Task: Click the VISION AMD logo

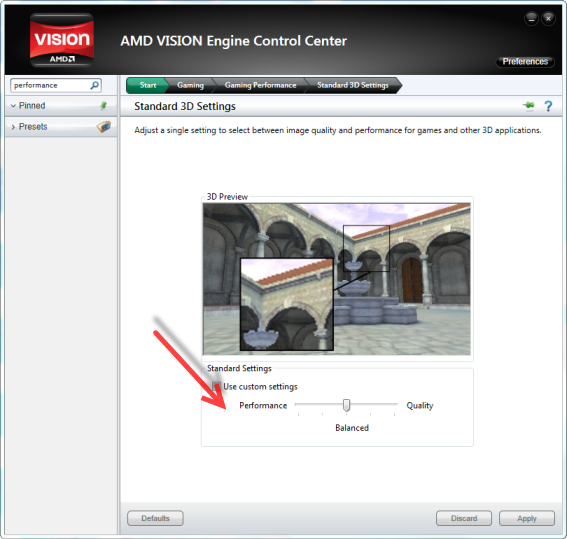Action: 62,40
